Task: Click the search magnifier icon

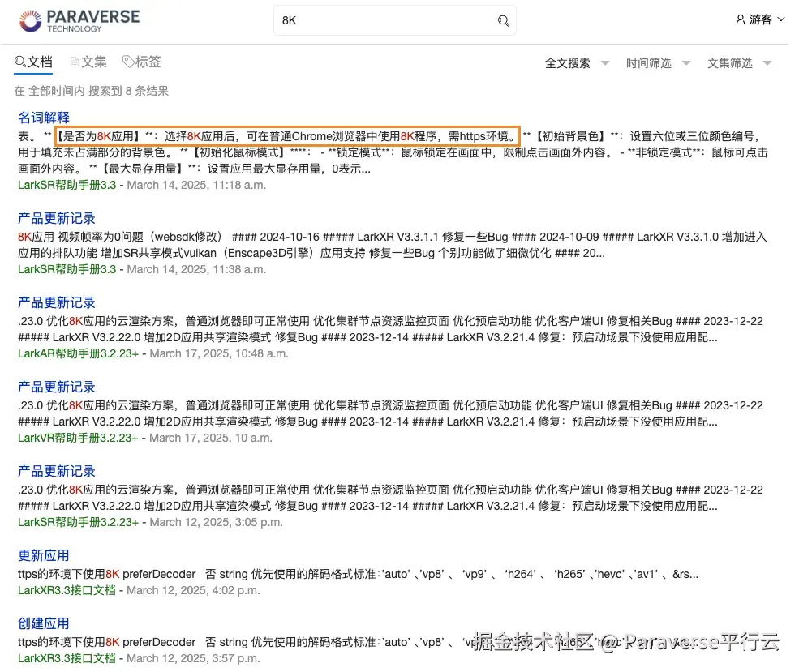Action: 504,20
